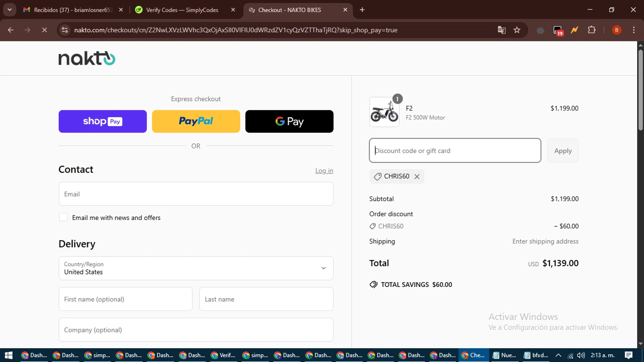The height and width of the screenshot is (362, 644).
Task: Remove the CHRIS60 discount code chip
Action: [x=417, y=176]
